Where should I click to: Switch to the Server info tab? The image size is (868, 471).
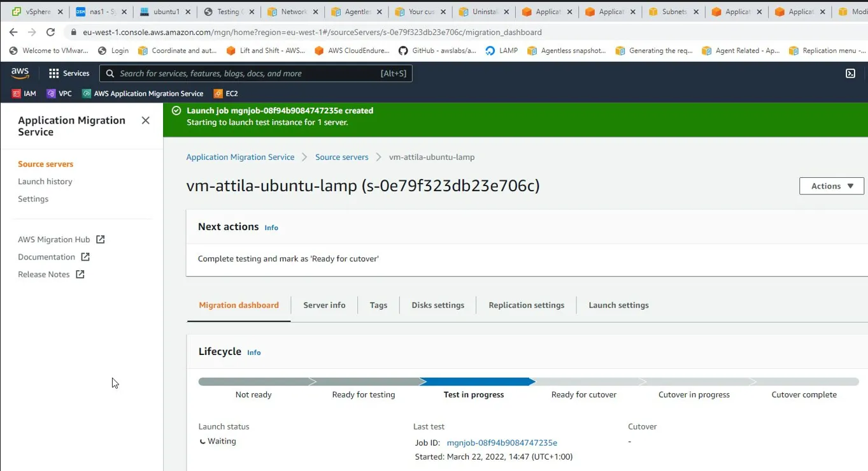(x=324, y=305)
